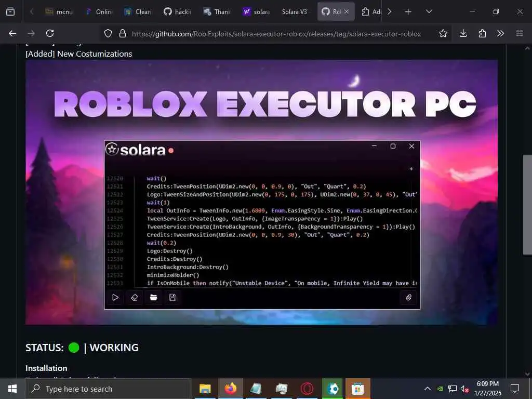The height and width of the screenshot is (399, 532).
Task: Go forward to the next page
Action: click(x=31, y=33)
